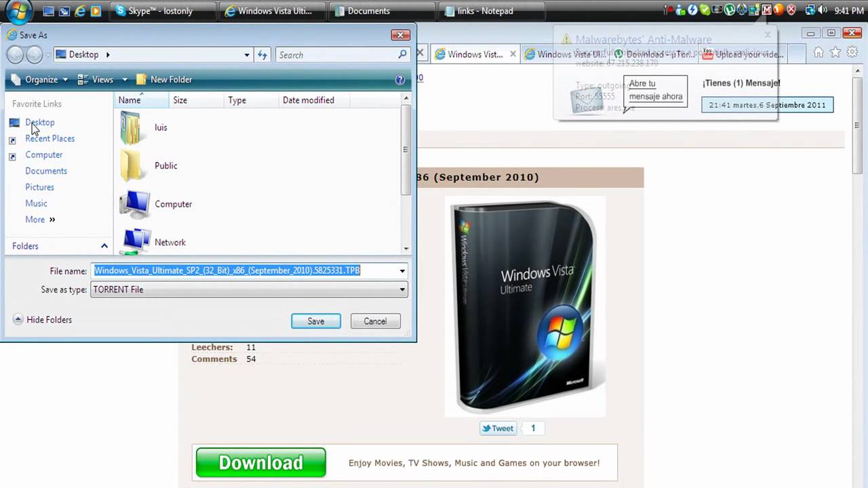
Task: Click the Tweet button
Action: (498, 428)
